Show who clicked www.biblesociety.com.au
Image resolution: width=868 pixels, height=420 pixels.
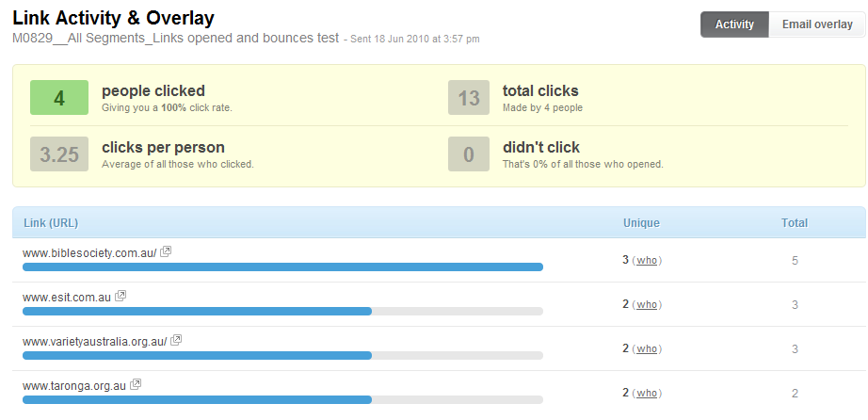[x=647, y=261]
